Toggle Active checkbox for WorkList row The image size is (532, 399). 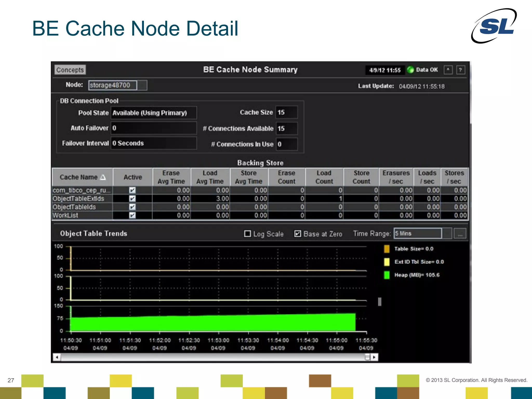pos(132,215)
